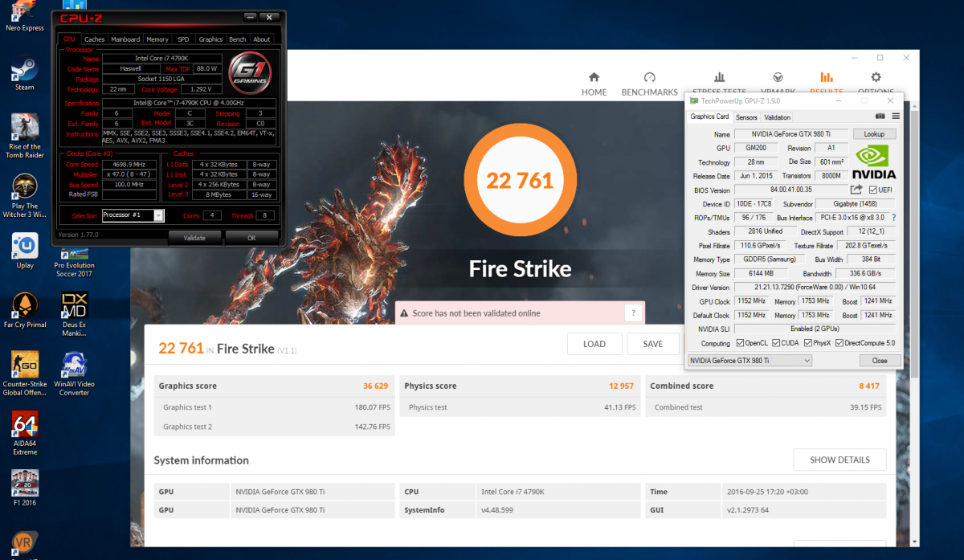Launch AIDA64 Extreme shortcut

[x=25, y=433]
